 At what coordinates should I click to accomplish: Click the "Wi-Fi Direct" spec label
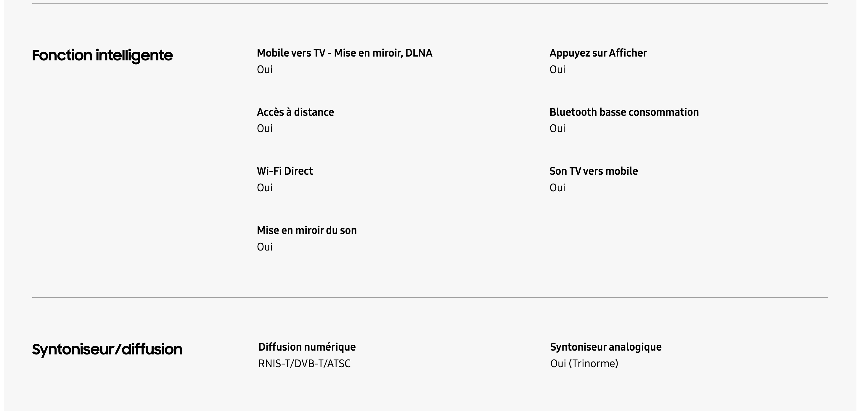pos(285,171)
